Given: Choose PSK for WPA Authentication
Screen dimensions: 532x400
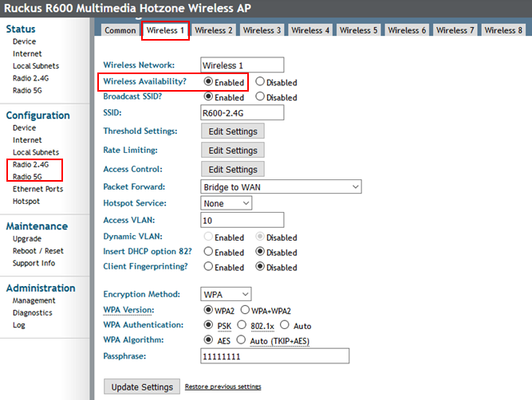Looking at the screenshot, I should pos(208,325).
